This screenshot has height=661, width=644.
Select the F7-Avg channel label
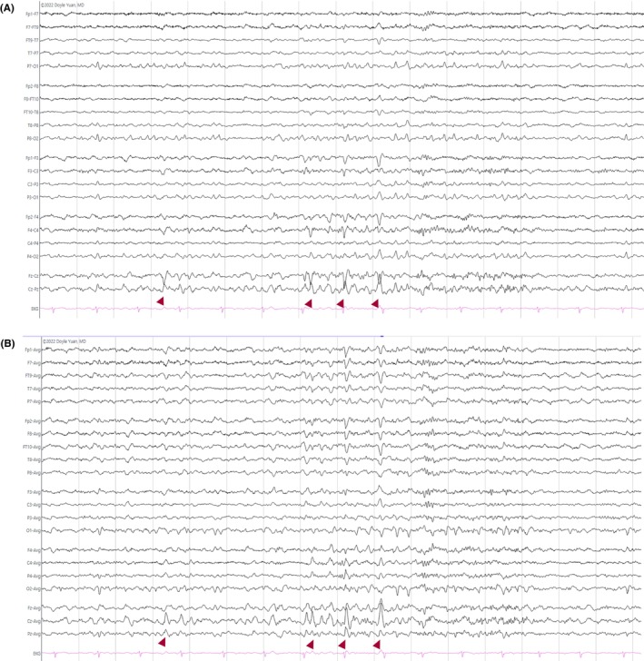click(34, 362)
